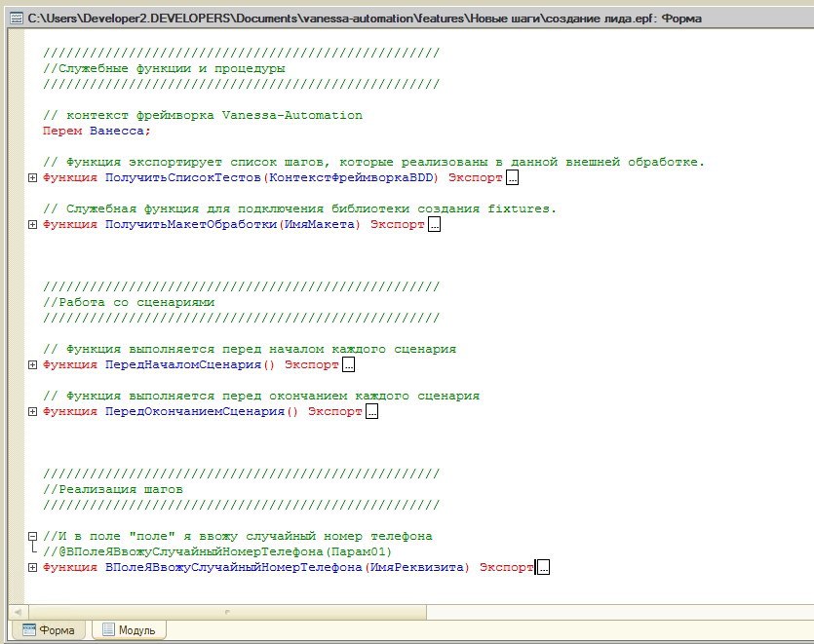
Task: Click the parameter КонтекстФреймворкаBDD
Action: pyautogui.click(x=351, y=177)
